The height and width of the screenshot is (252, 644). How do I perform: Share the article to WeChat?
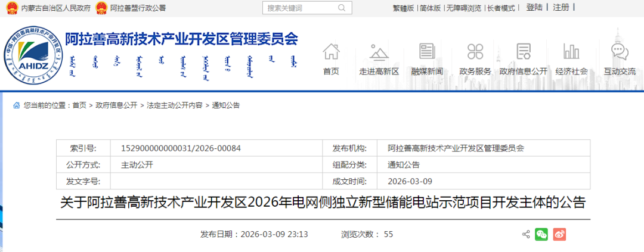point(541,234)
